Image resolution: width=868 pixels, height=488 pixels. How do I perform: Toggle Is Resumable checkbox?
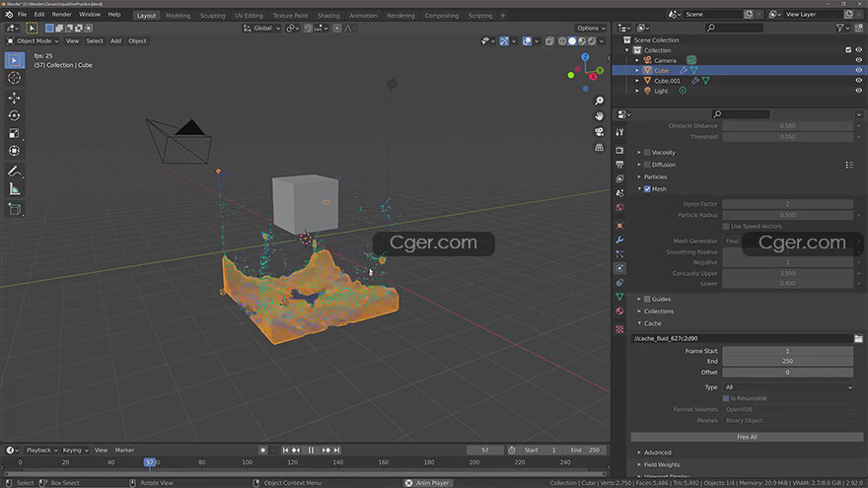[726, 398]
